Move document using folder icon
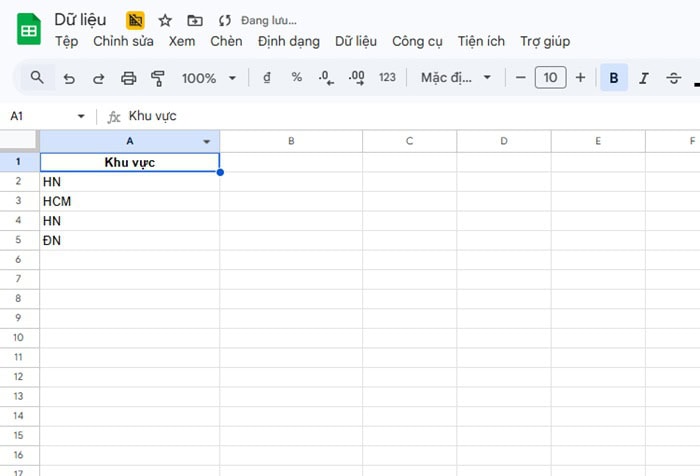Image resolution: width=700 pixels, height=476 pixels. click(194, 20)
